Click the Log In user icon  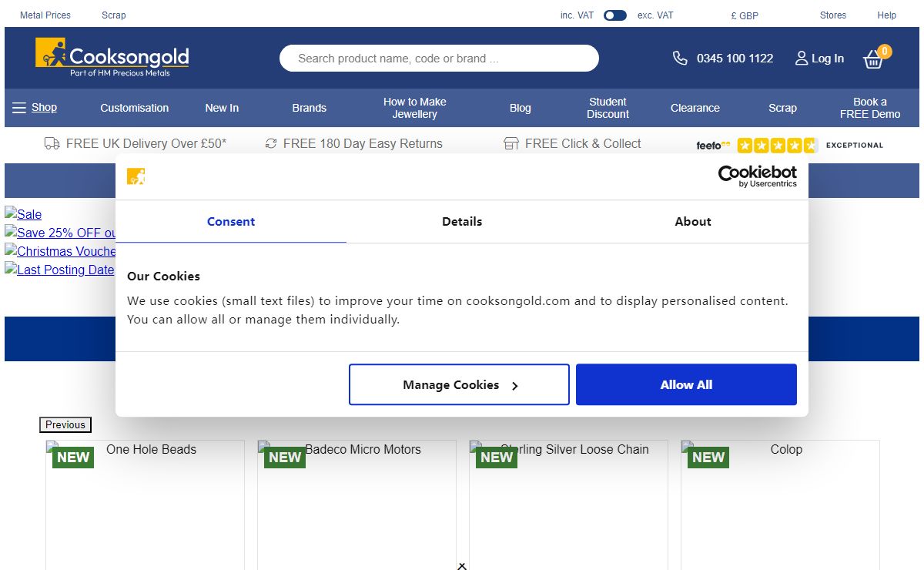pyautogui.click(x=802, y=59)
